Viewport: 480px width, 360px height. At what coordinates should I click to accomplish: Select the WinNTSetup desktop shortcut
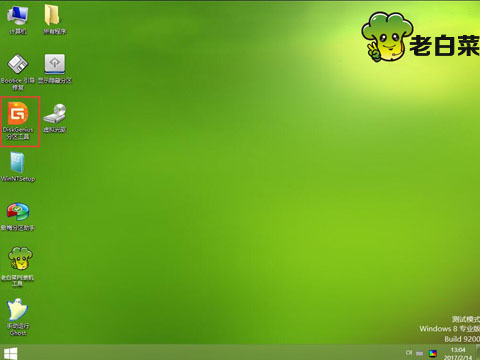[x=18, y=167]
